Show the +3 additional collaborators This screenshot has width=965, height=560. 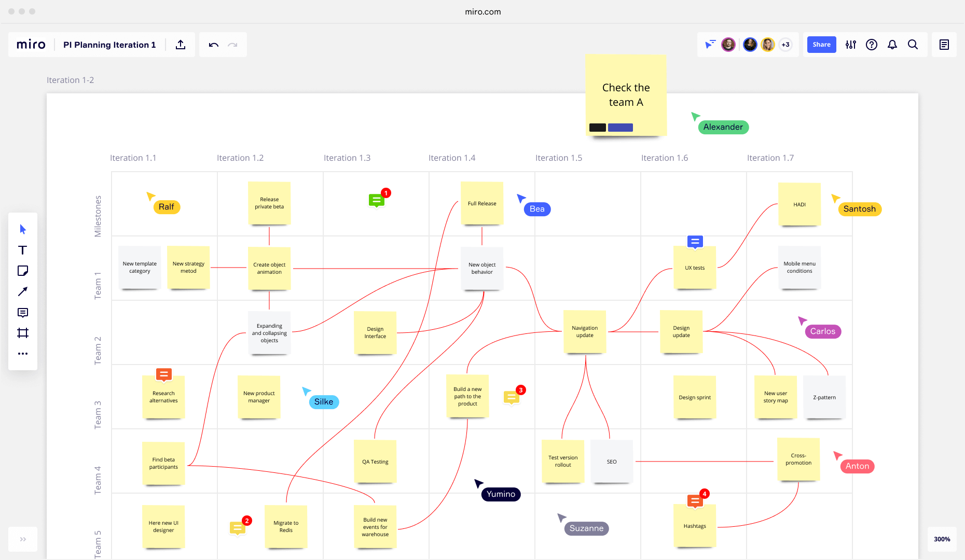(x=786, y=45)
